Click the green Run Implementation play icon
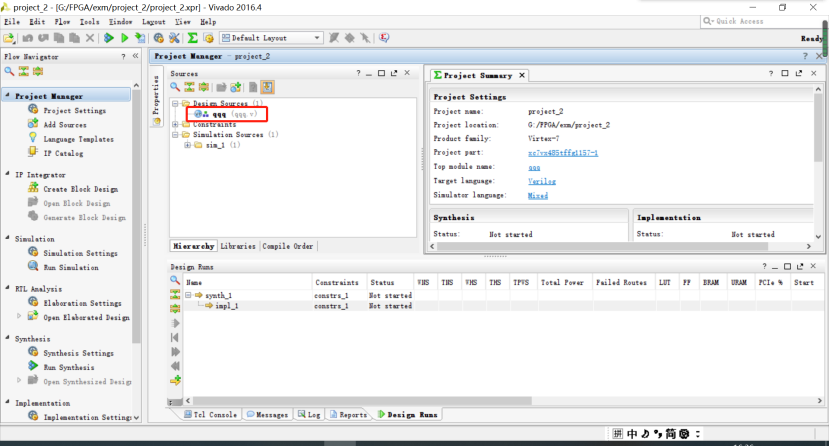This screenshot has height=446, width=830. coord(125,38)
